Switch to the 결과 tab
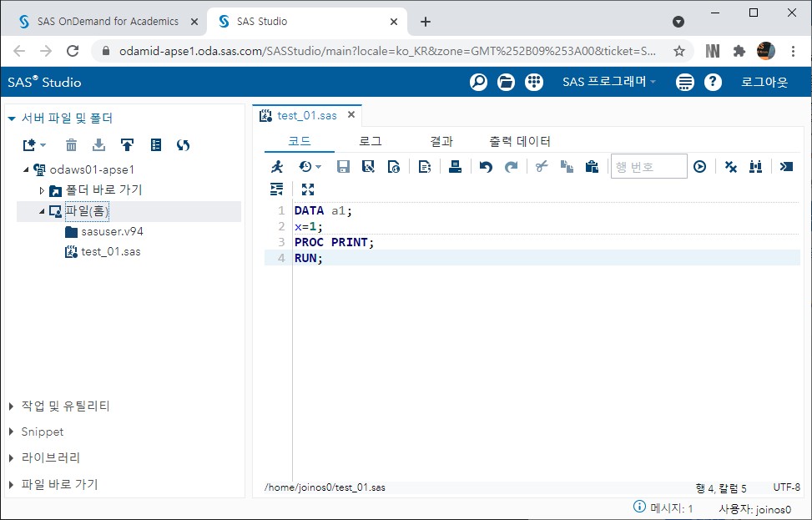Image resolution: width=812 pixels, height=520 pixels. (x=441, y=141)
